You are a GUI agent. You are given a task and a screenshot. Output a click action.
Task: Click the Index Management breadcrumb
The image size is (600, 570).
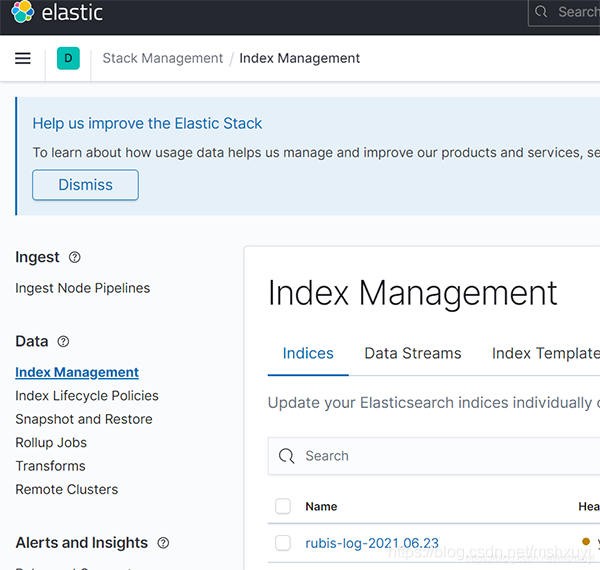pyautogui.click(x=300, y=58)
